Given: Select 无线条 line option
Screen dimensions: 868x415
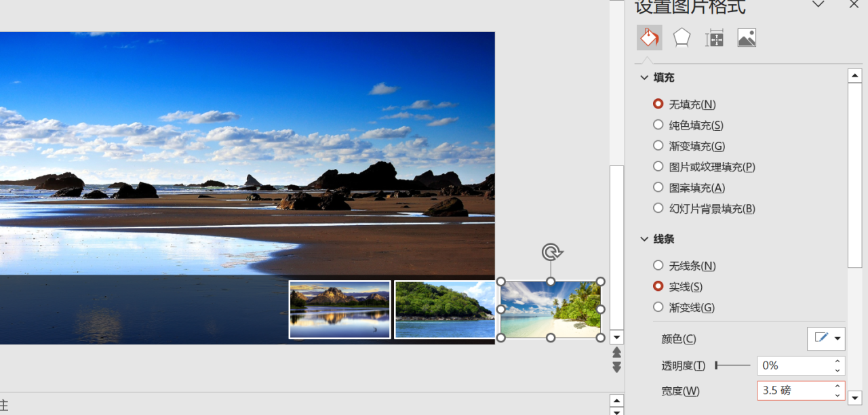Looking at the screenshot, I should [x=658, y=266].
